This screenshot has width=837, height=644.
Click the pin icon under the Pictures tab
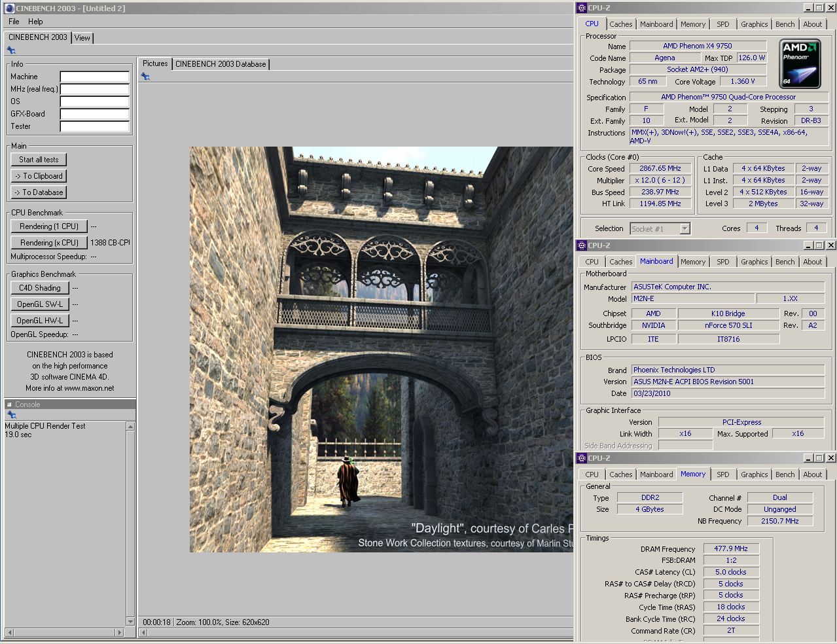pos(145,77)
